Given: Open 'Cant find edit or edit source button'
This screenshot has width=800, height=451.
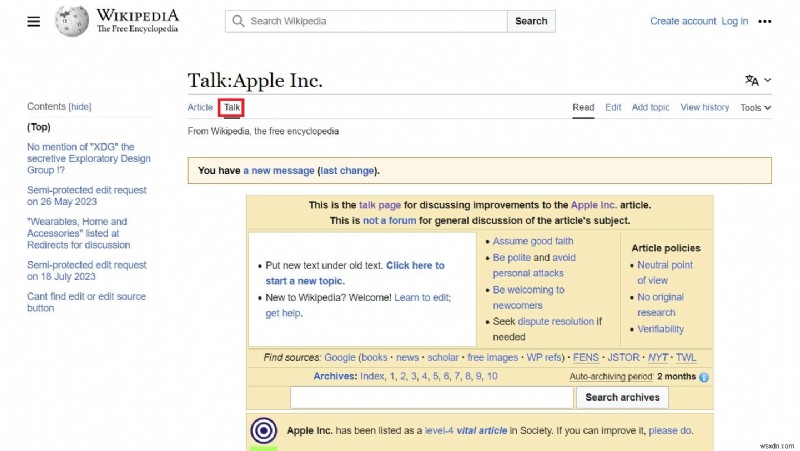Looking at the screenshot, I should pos(86,302).
